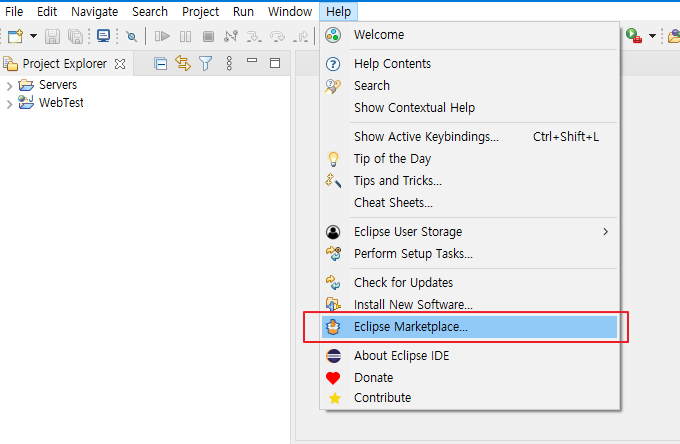Click the Step Into debug icon
The height and width of the screenshot is (444, 680).
tap(254, 36)
